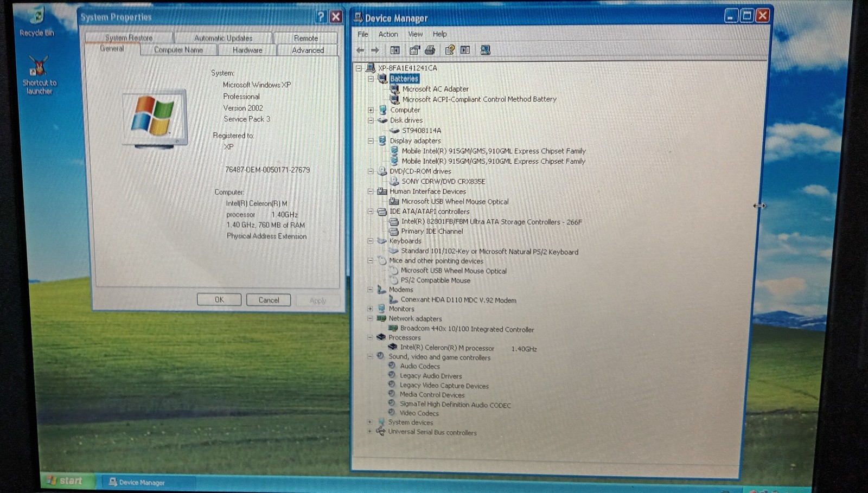Open the Action menu in Device Manager
The height and width of the screenshot is (493, 868).
pyautogui.click(x=388, y=34)
